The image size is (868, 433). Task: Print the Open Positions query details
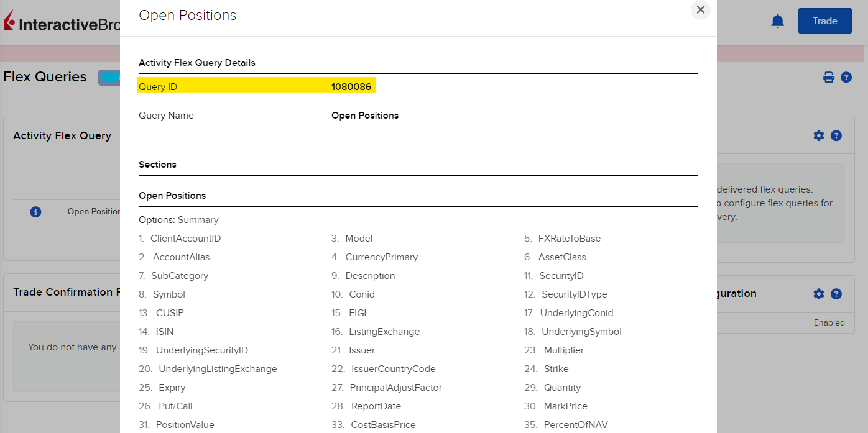tap(829, 77)
